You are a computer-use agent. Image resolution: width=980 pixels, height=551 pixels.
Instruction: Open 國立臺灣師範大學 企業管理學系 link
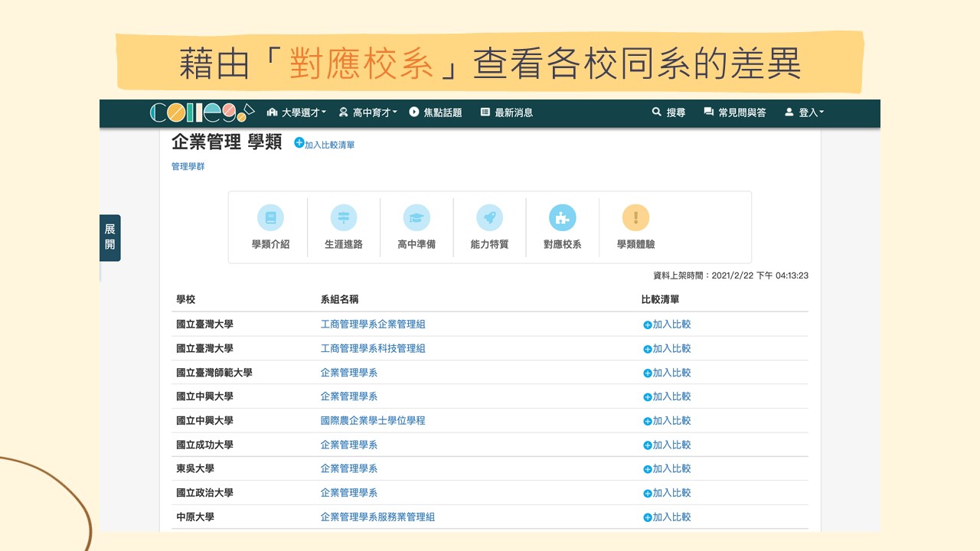[x=349, y=373]
